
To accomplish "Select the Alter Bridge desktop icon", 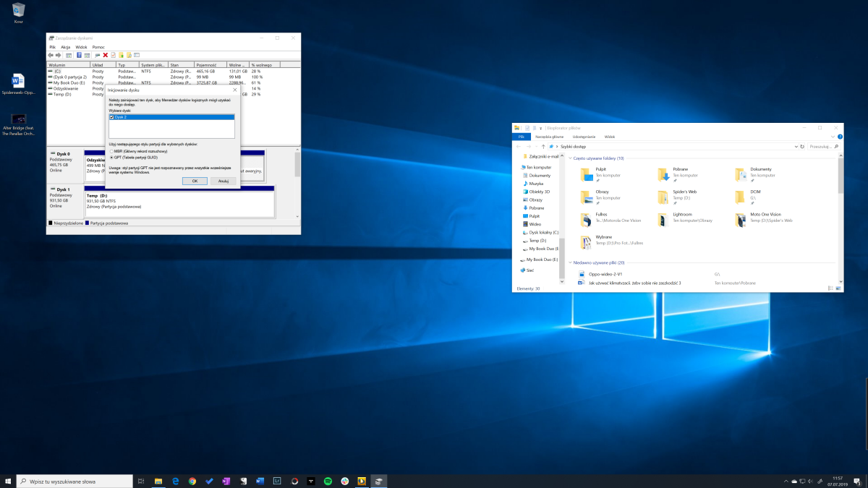I will coord(19,124).
